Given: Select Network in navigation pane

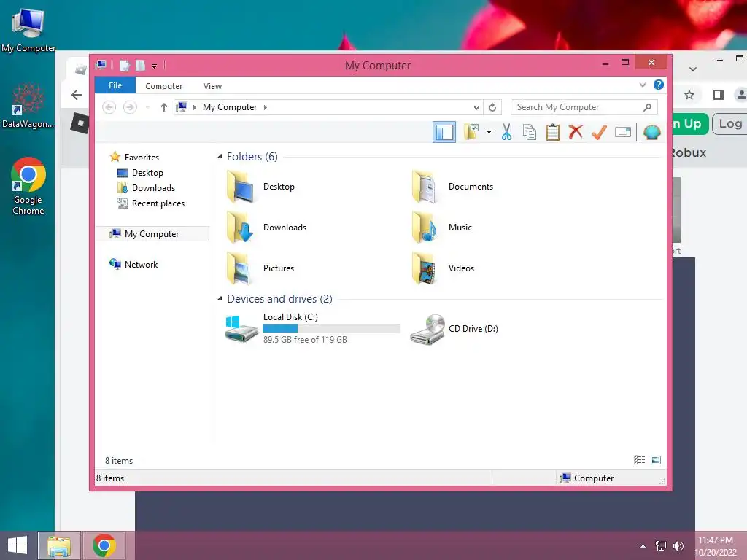Looking at the screenshot, I should 133,264.
